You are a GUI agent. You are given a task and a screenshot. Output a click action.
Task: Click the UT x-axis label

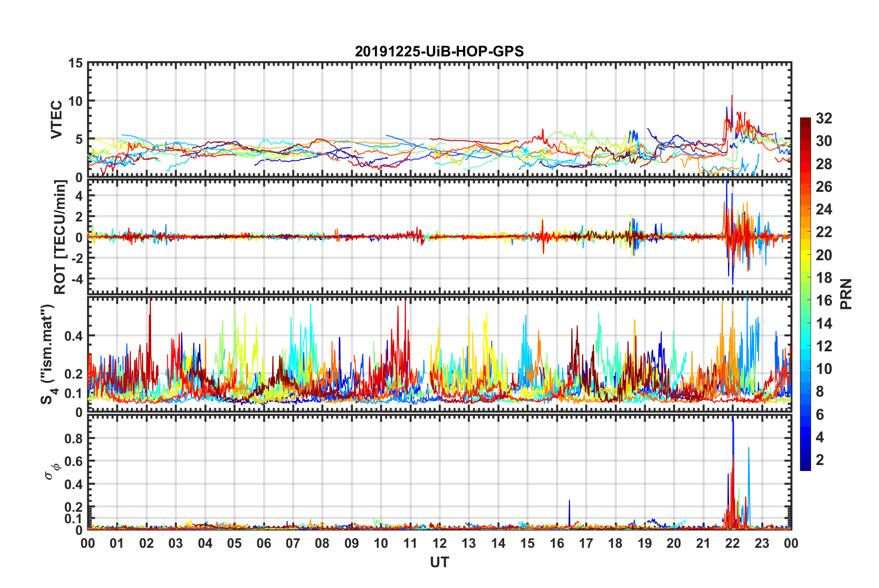pyautogui.click(x=439, y=562)
